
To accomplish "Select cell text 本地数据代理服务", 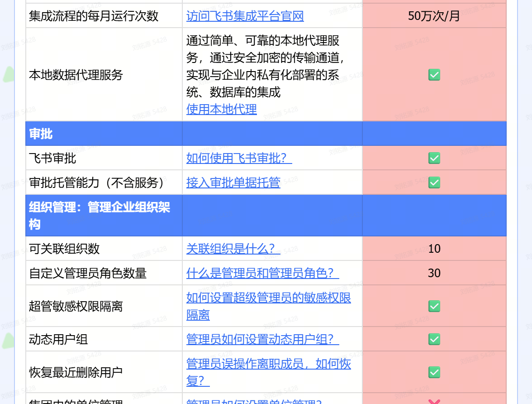I will tap(76, 75).
